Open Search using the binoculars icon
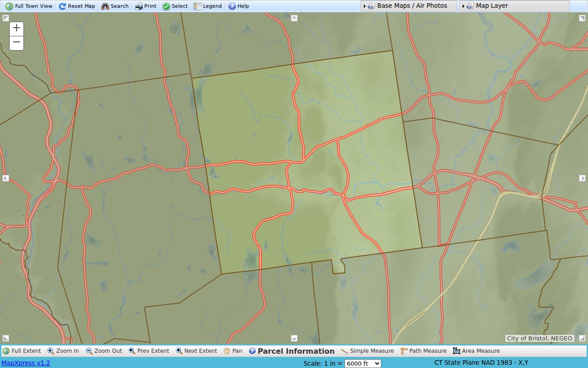This screenshot has width=588, height=368. click(105, 6)
